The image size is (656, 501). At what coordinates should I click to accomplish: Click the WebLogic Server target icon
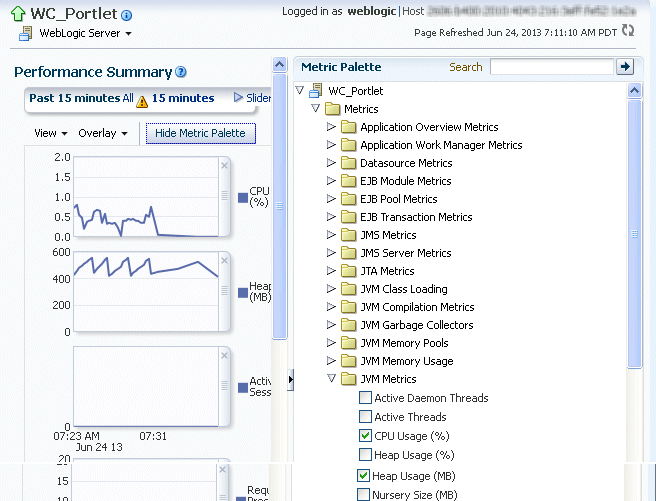tap(26, 33)
